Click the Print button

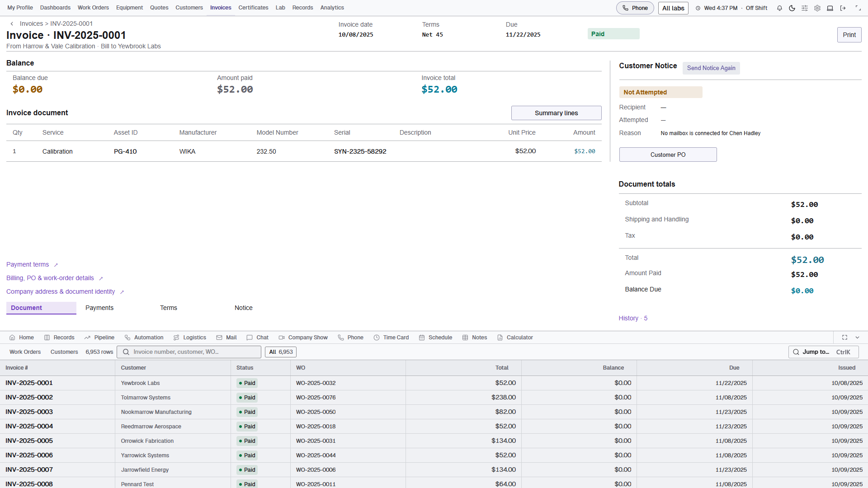point(849,35)
